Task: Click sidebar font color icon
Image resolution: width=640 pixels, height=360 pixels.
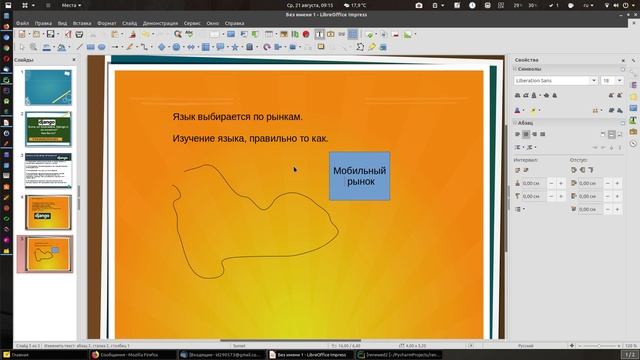Action: click(517, 110)
